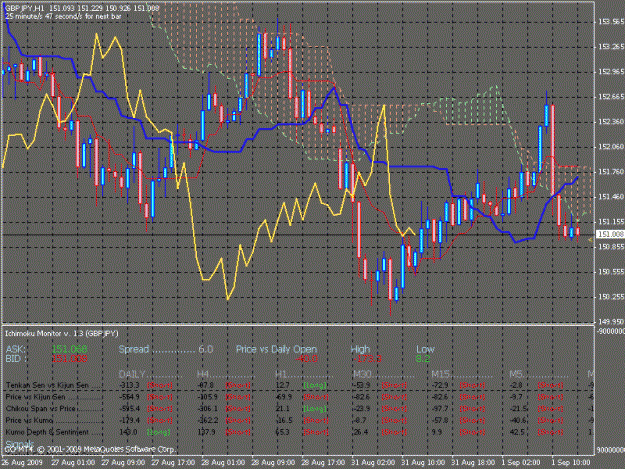625x469 pixels.
Task: Select the '28 Aug 17:00' time axis label
Action: tap(323, 463)
